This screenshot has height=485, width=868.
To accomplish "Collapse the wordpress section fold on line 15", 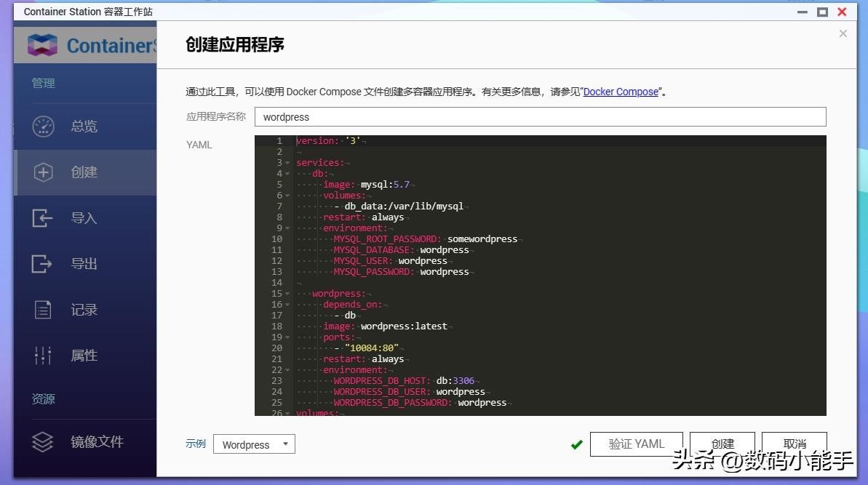I will pos(287,294).
